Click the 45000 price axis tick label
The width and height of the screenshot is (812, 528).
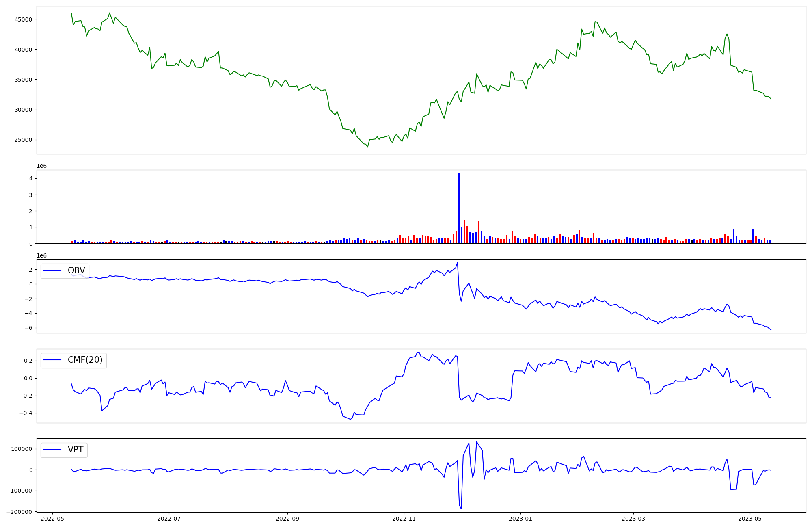[23, 19]
